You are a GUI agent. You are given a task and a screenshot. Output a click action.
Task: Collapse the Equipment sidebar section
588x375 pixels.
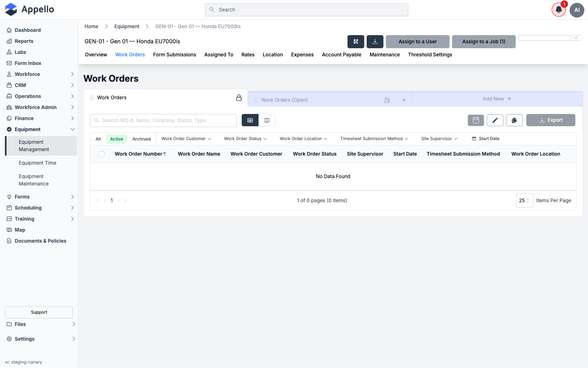41,129
